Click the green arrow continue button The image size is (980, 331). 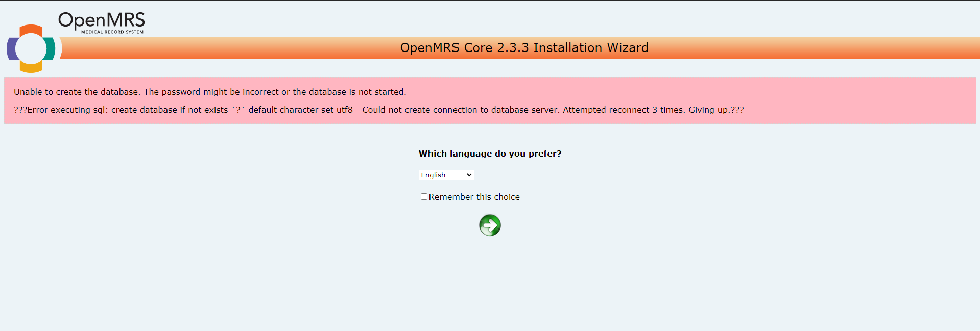click(490, 225)
